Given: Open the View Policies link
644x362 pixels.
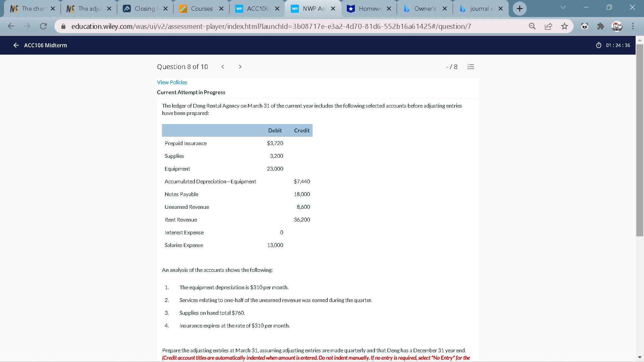Looking at the screenshot, I should click(172, 82).
